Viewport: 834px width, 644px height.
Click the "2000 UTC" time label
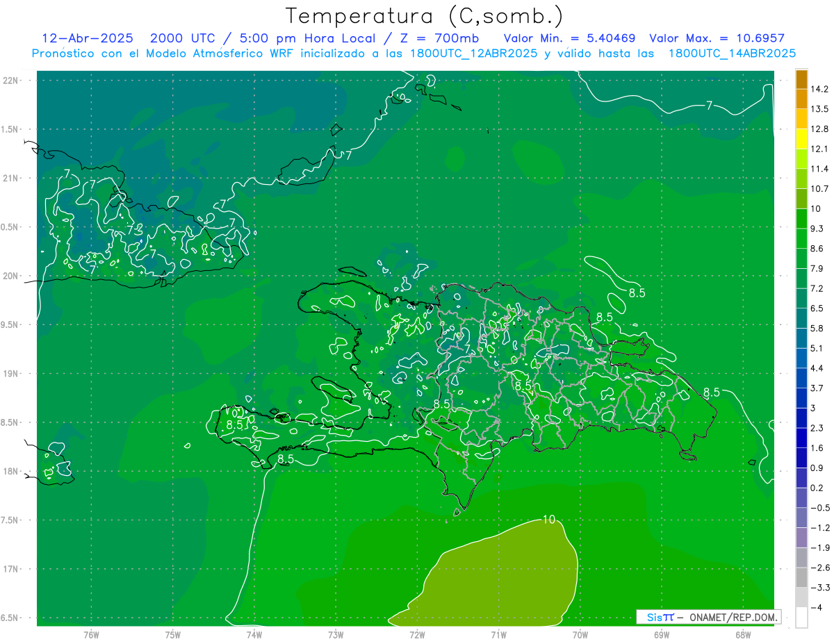[183, 38]
